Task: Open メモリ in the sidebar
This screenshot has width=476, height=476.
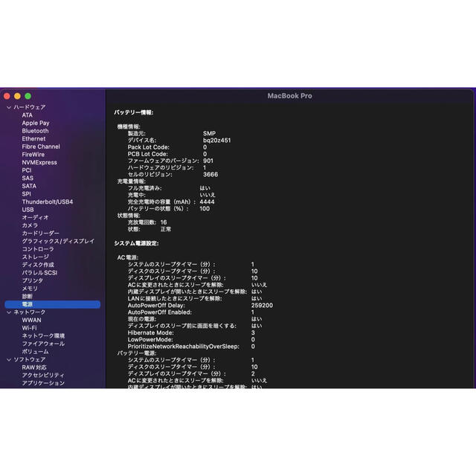Action: 30,289
